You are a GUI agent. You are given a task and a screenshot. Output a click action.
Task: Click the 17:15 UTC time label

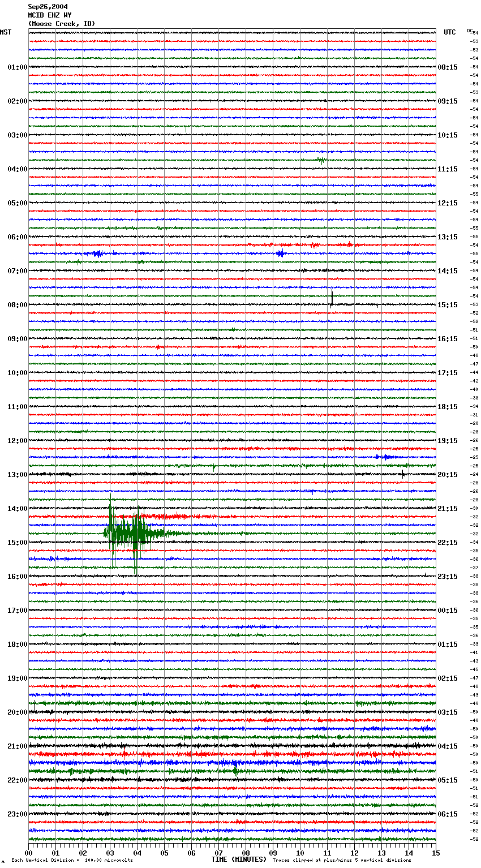(x=448, y=373)
